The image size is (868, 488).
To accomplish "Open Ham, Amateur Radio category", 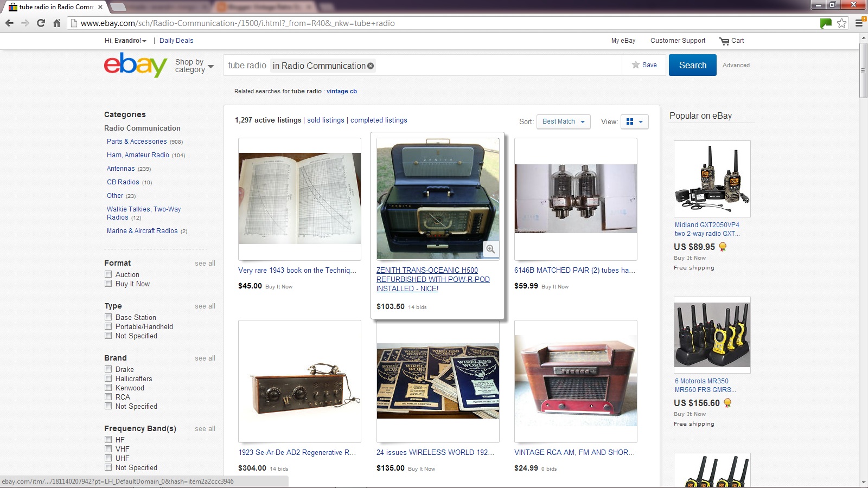I will click(x=138, y=155).
